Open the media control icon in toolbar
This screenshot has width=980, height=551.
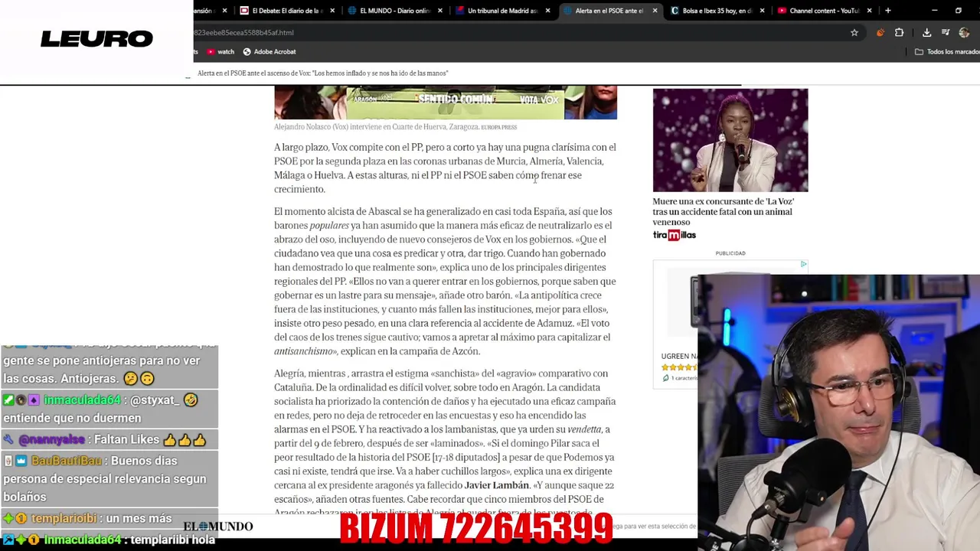(x=946, y=33)
